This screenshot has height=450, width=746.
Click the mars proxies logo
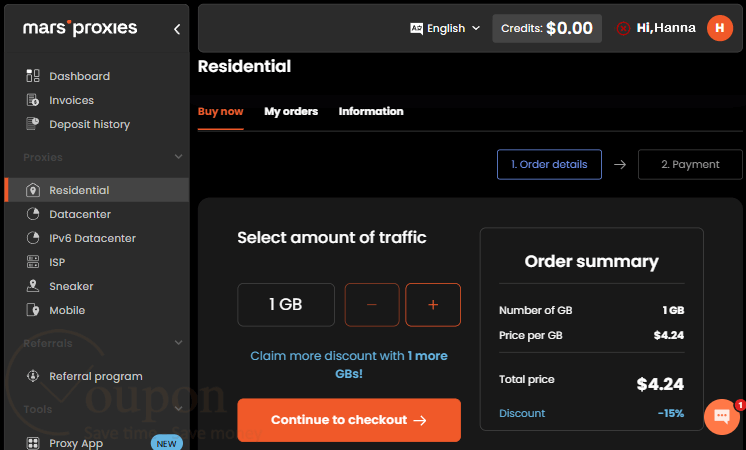click(80, 28)
